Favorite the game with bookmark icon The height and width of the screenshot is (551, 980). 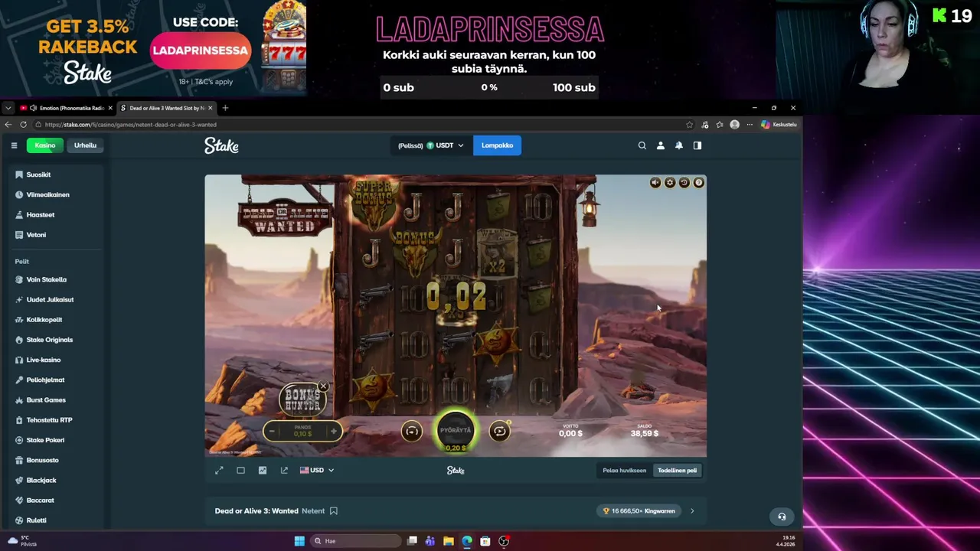pyautogui.click(x=333, y=510)
